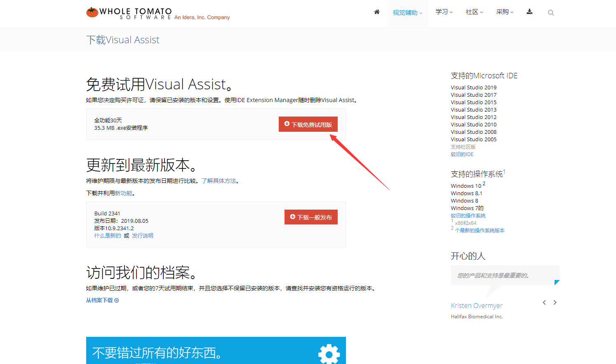Click the 35.3 MB .exe安装程序 text

pyautogui.click(x=121, y=128)
